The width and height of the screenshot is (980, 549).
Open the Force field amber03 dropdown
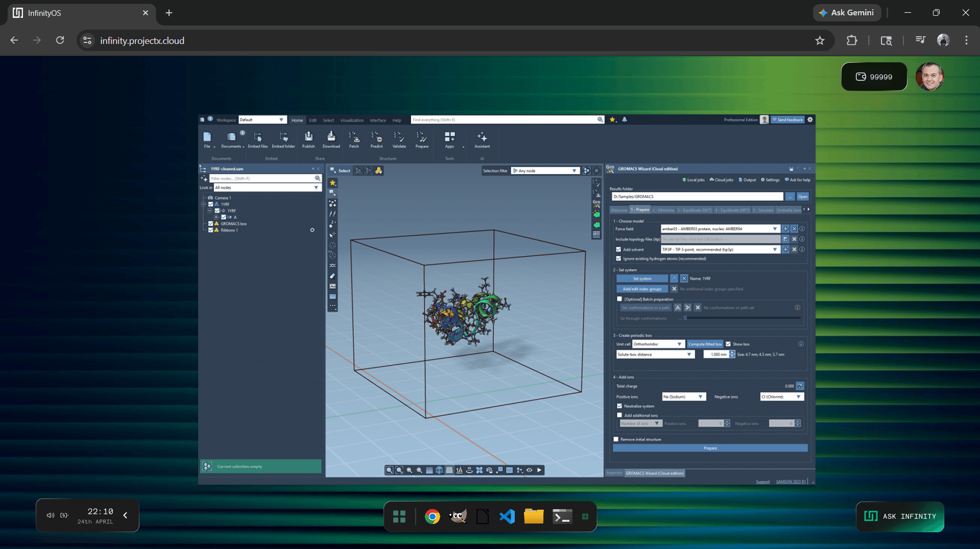coord(720,229)
